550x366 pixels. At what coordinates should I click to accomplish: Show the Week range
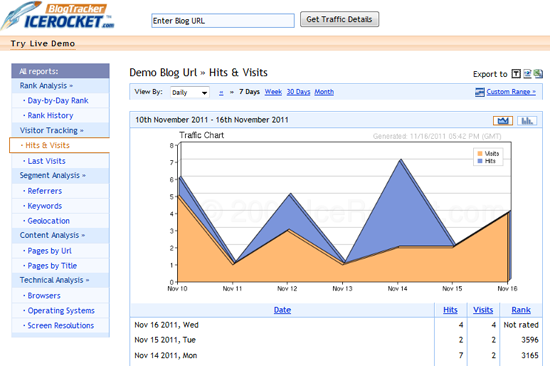(273, 92)
